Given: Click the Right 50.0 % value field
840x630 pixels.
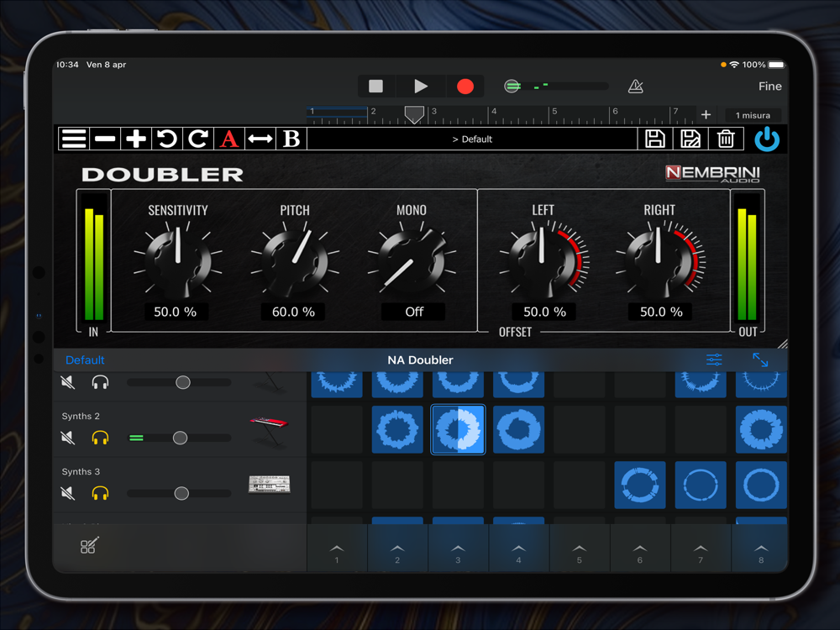Looking at the screenshot, I should (x=661, y=312).
